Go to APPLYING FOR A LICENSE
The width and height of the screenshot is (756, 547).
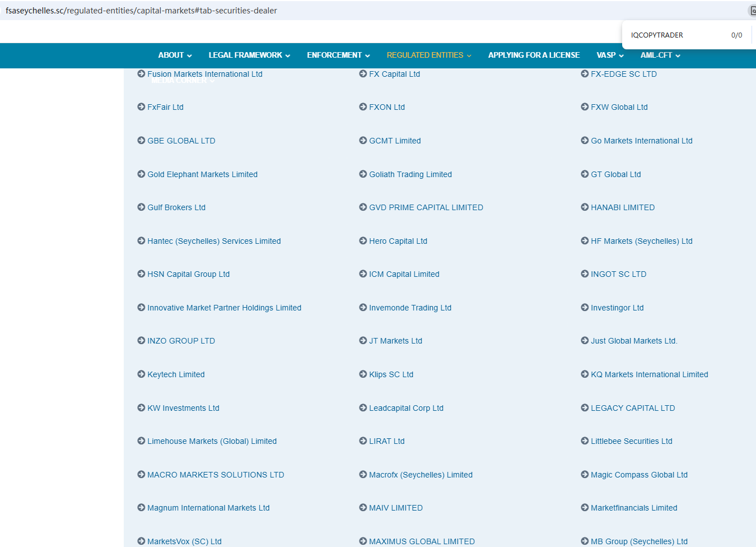coord(534,55)
